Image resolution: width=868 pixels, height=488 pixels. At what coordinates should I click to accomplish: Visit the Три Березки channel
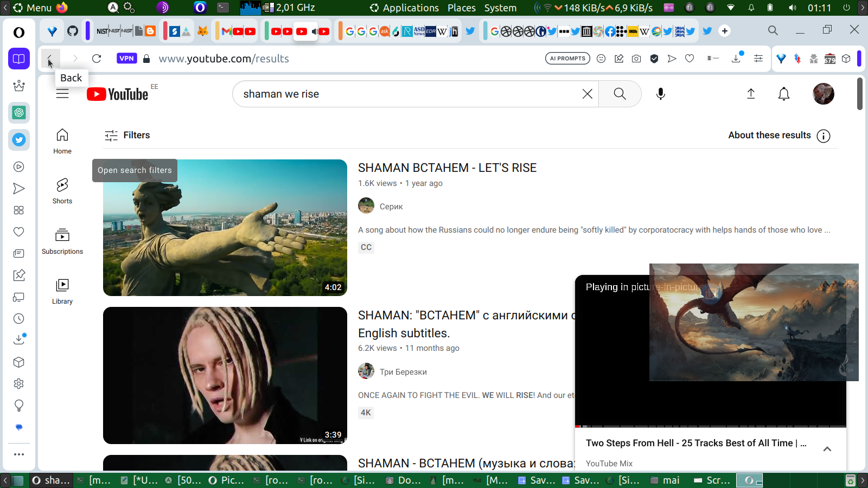(403, 372)
